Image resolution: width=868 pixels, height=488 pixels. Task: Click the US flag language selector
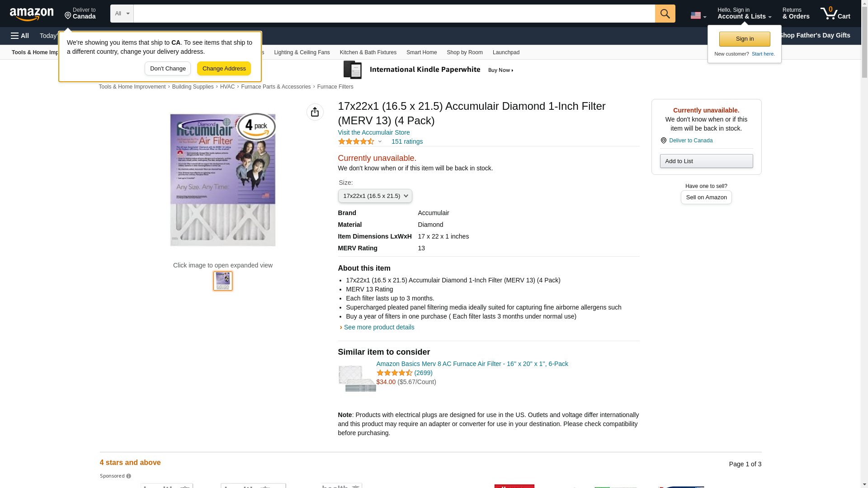click(698, 15)
